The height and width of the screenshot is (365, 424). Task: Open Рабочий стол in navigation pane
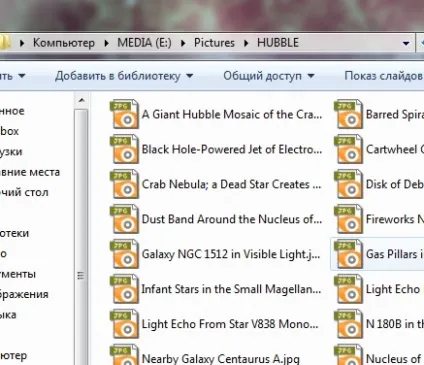pyautogui.click(x=24, y=192)
